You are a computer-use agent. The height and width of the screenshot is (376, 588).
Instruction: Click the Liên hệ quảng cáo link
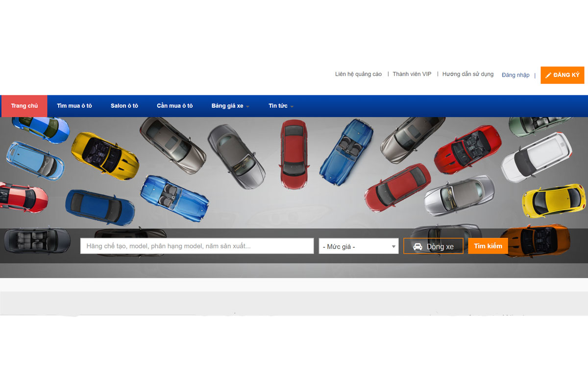[x=358, y=74]
